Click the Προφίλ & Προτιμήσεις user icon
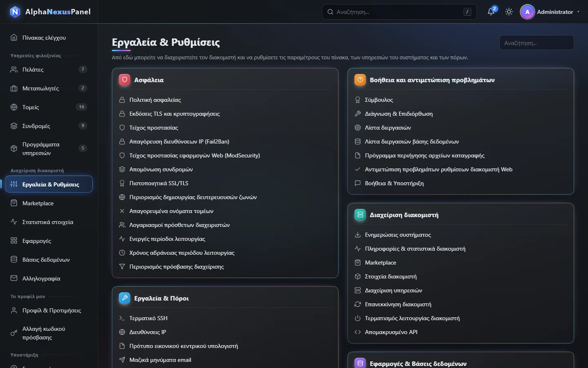This screenshot has width=588, height=368. point(14,310)
